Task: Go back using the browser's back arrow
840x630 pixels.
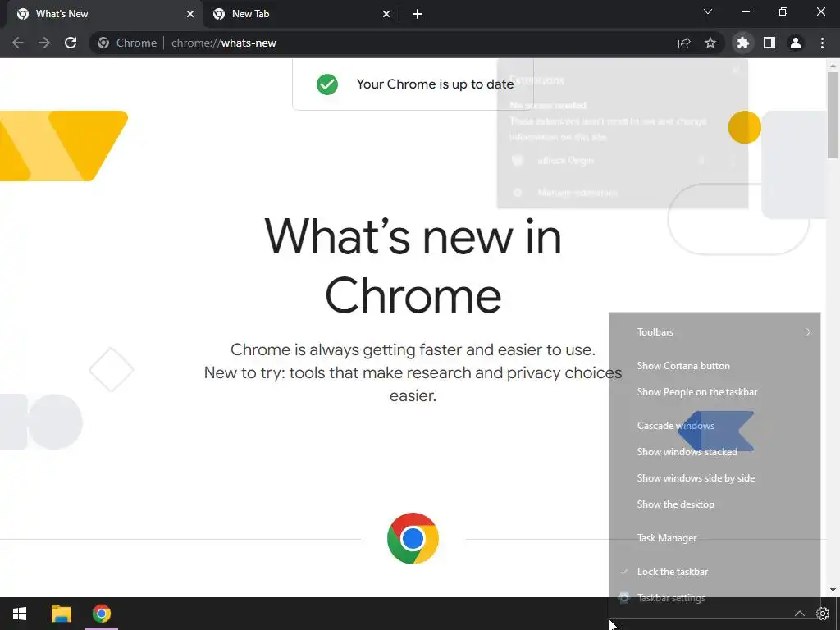Action: [x=18, y=43]
